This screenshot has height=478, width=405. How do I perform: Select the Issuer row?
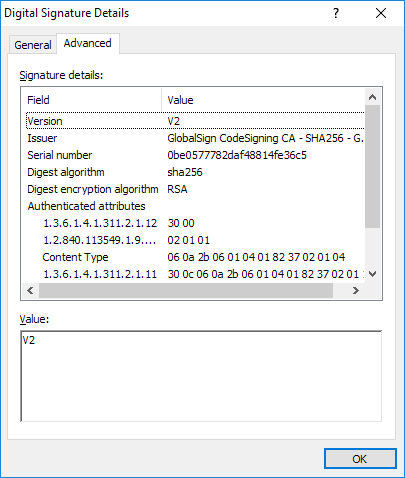195,138
